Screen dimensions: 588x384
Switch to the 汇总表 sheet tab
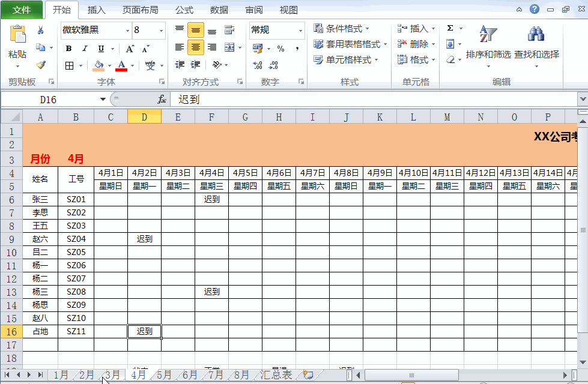coord(274,373)
